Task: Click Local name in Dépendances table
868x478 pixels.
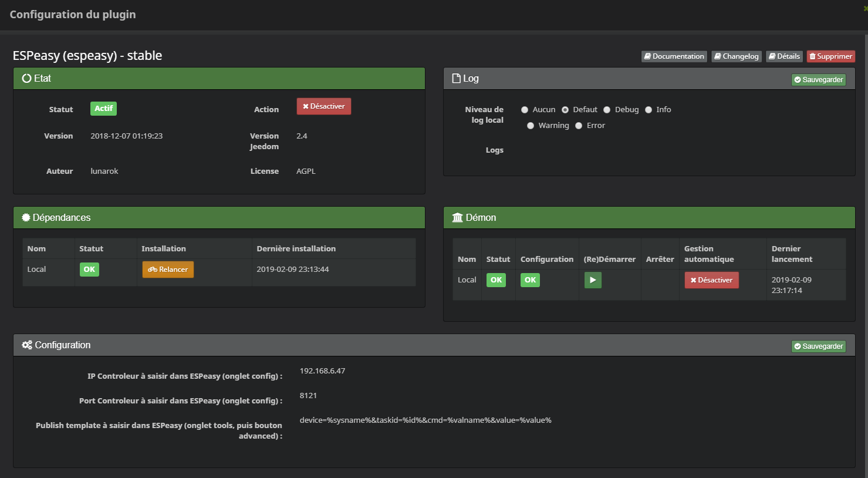Action: 36,270
